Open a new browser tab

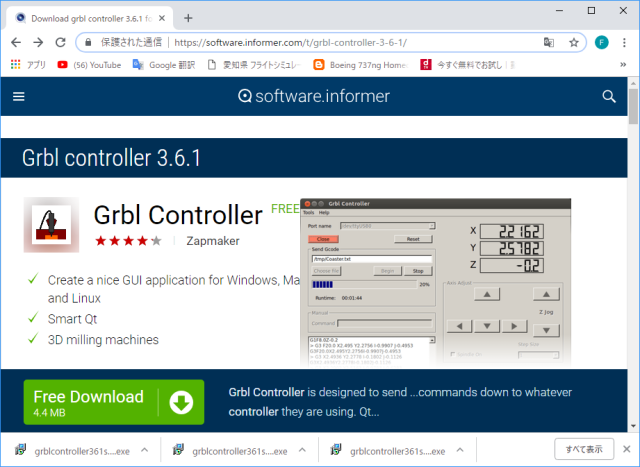[188, 18]
